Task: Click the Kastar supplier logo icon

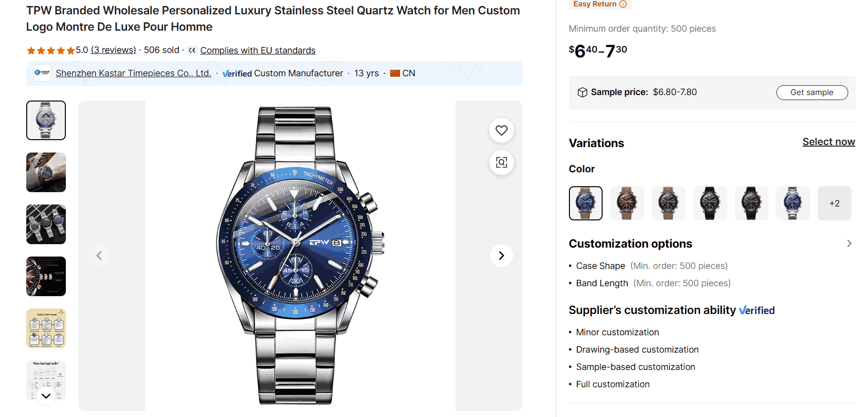Action: pos(42,73)
